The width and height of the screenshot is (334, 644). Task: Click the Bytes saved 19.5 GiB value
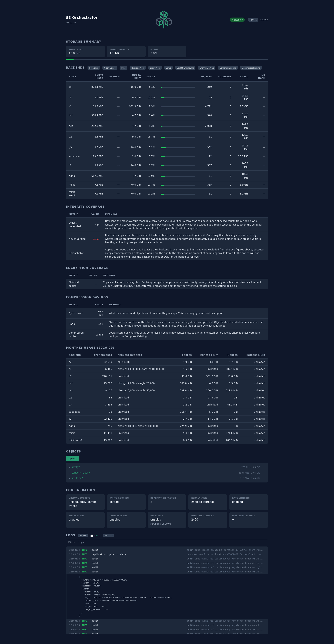tap(100, 313)
